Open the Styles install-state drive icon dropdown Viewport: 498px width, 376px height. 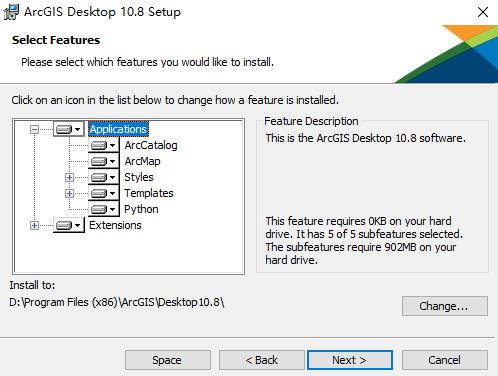tap(103, 177)
